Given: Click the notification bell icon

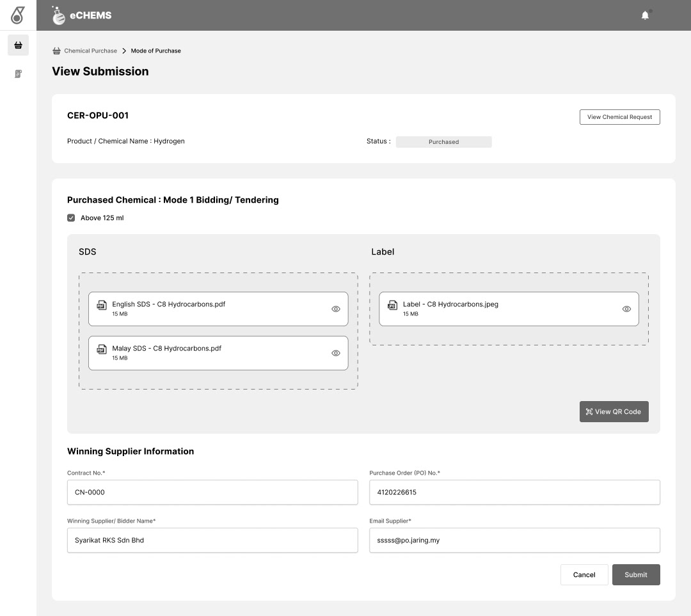Looking at the screenshot, I should coord(645,15).
